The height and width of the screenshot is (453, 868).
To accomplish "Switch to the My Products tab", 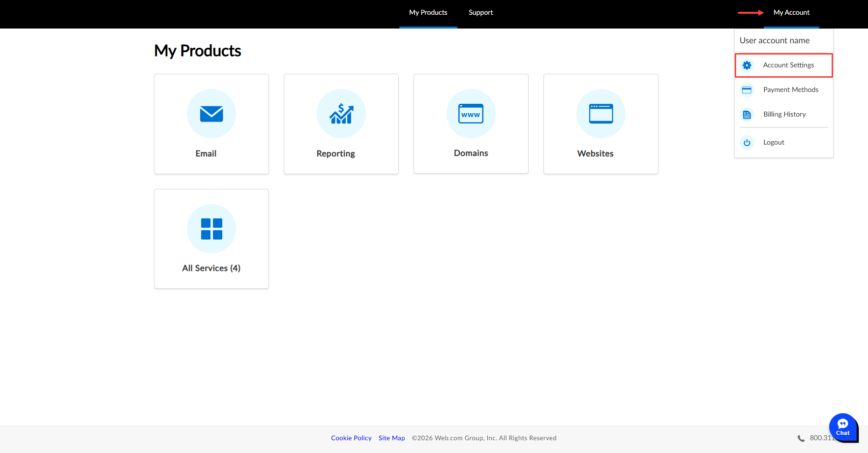I will [x=428, y=13].
